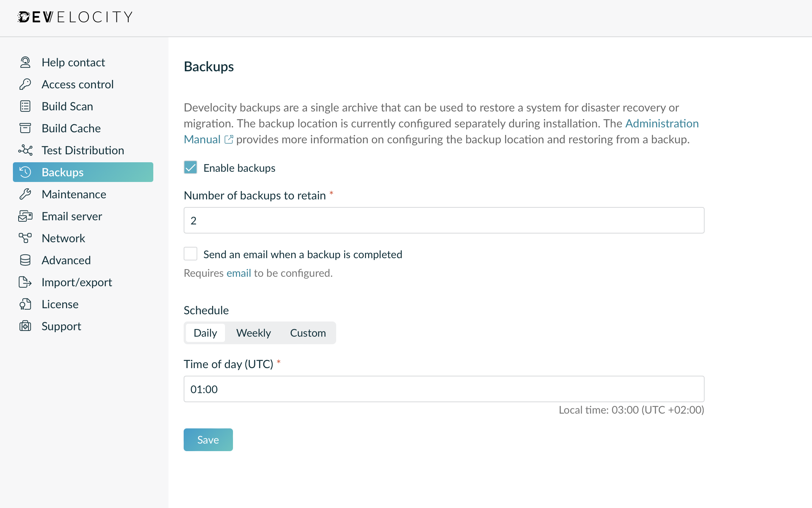Keep Daily schedule selected
Image resolution: width=812 pixels, height=508 pixels.
205,332
